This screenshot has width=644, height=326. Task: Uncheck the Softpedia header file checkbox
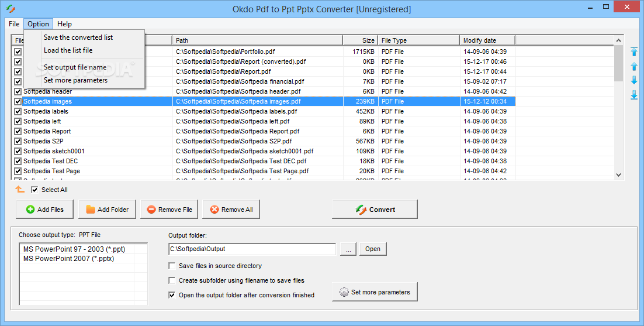pyautogui.click(x=18, y=91)
